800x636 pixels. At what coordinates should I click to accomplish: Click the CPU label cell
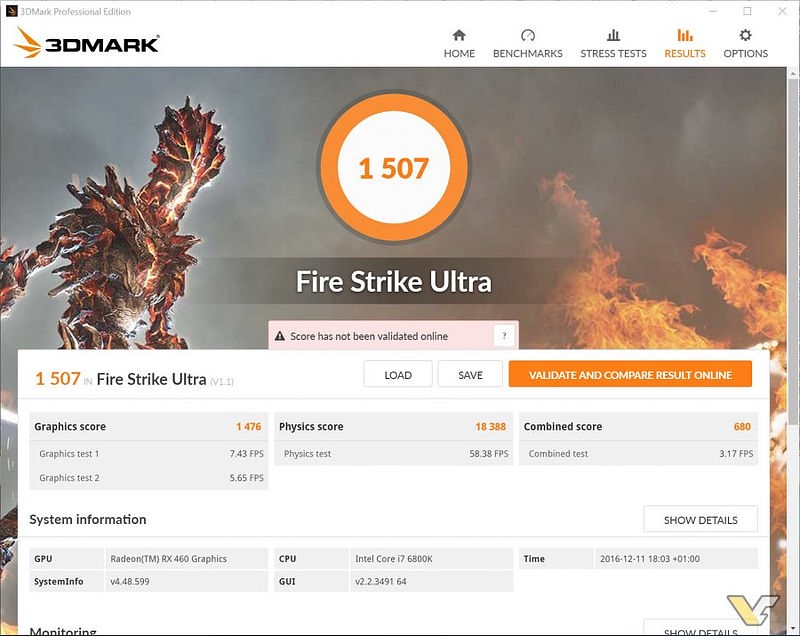click(311, 558)
